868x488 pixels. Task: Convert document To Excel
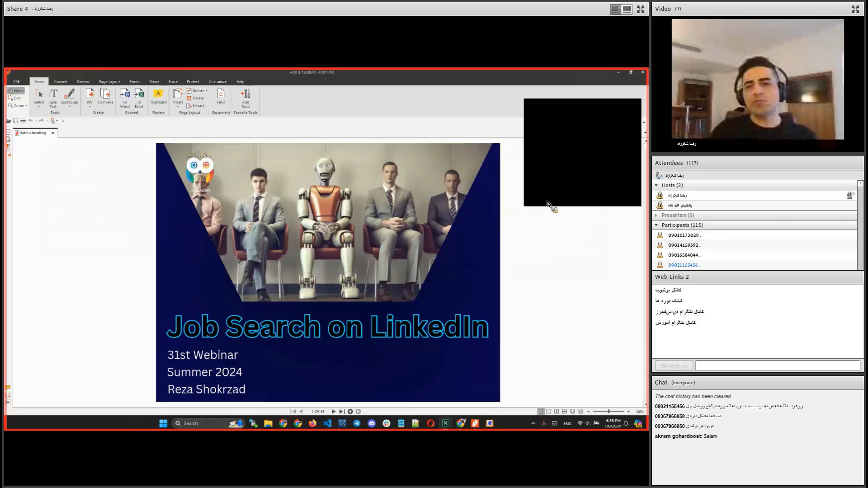click(x=139, y=98)
